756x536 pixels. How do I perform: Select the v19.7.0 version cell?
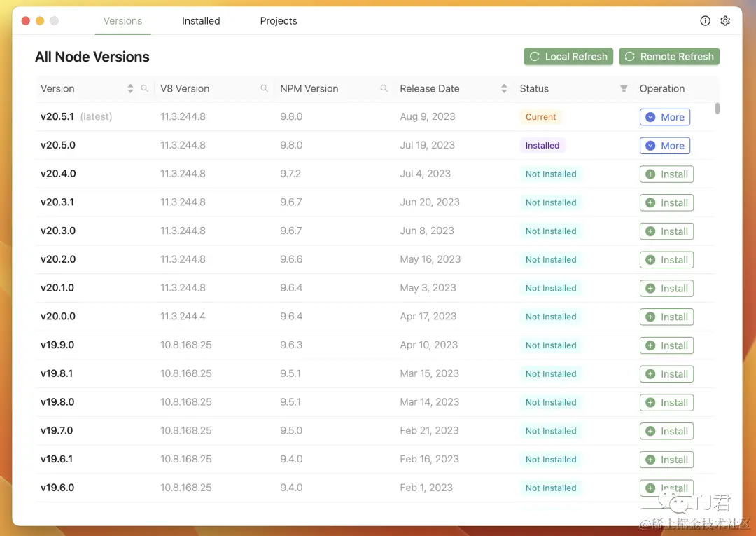57,430
